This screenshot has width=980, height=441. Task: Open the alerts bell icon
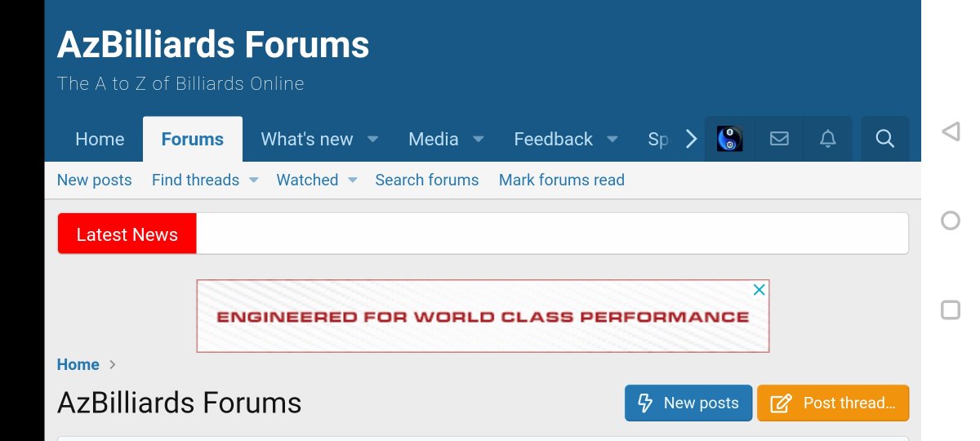coord(828,139)
